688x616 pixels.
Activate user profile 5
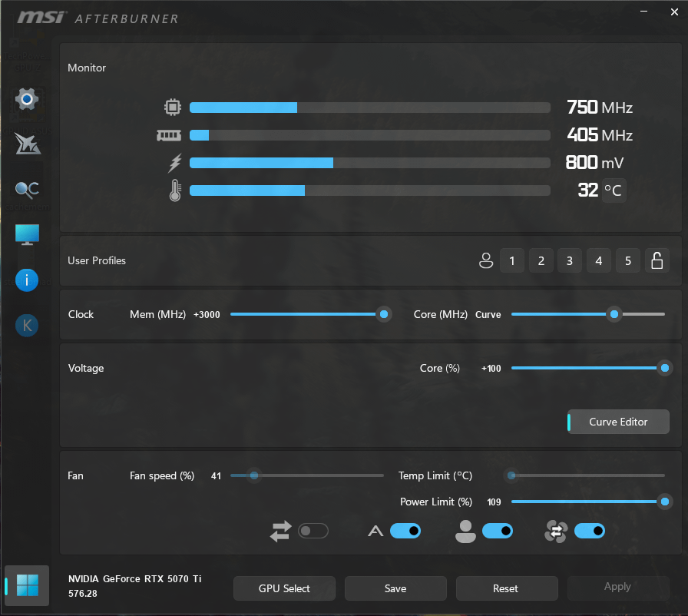pos(628,260)
